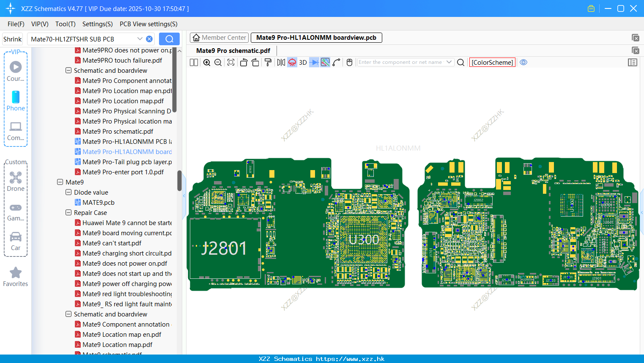644x363 pixels.
Task: Switch to 3D view mode
Action: click(x=303, y=62)
